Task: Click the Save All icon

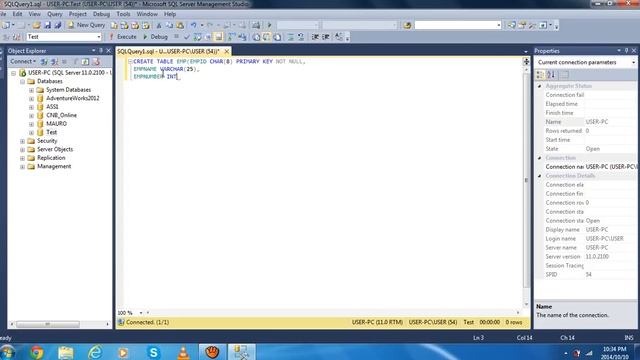Action: (58, 25)
